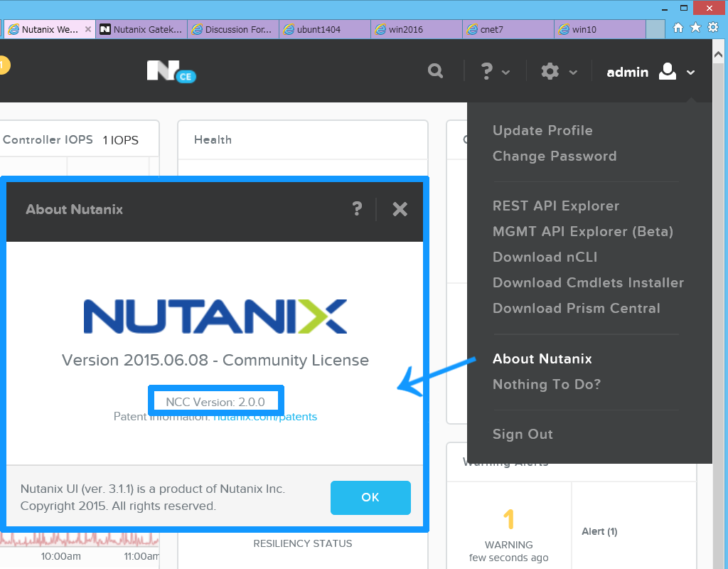Select Sign Out from the menu
The width and height of the screenshot is (728, 569).
(523, 434)
